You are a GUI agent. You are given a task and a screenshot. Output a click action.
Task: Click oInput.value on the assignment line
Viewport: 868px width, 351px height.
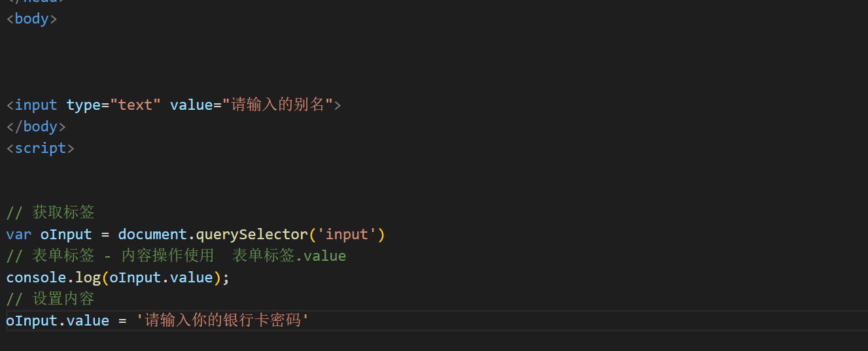click(58, 320)
